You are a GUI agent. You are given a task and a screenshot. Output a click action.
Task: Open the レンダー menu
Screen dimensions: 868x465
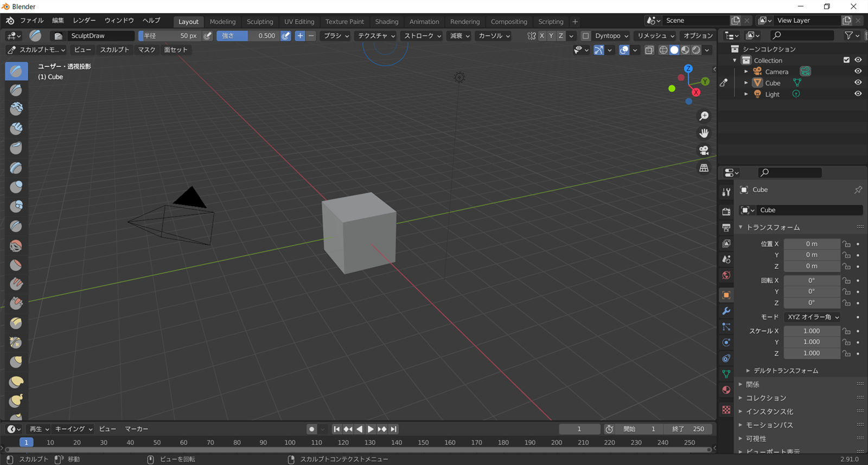pyautogui.click(x=84, y=21)
